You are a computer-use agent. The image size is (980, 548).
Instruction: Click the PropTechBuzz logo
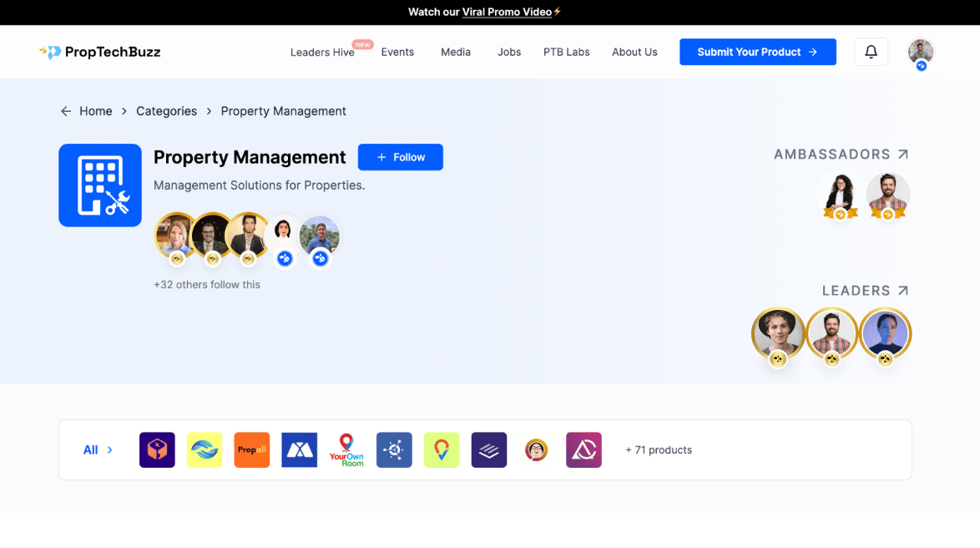(x=99, y=52)
